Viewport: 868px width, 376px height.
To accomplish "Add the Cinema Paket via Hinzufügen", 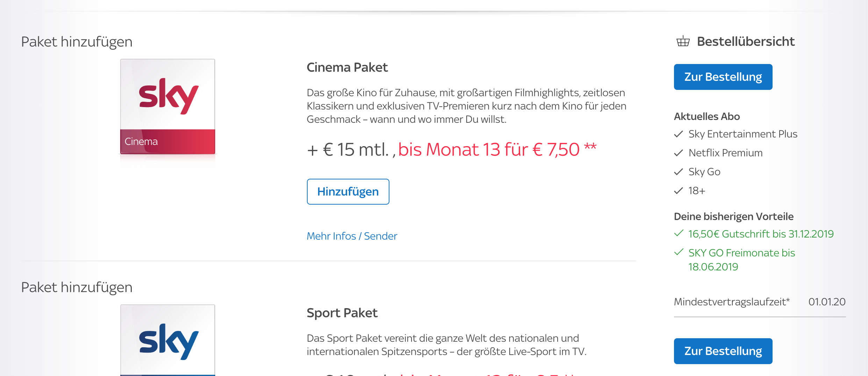I will coord(348,192).
